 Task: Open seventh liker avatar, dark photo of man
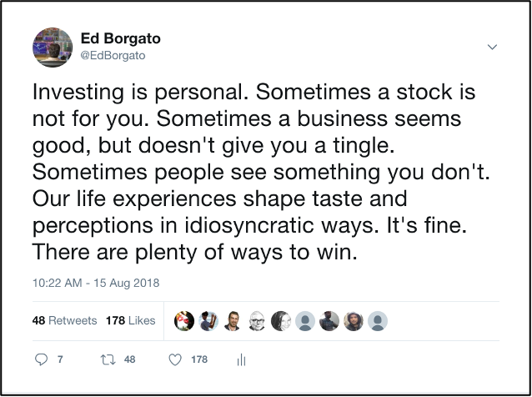(329, 321)
